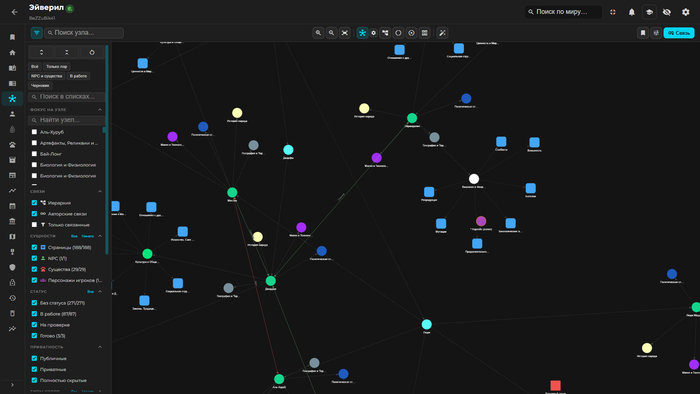Click the Связь button
This screenshot has height=394, width=700.
[x=679, y=33]
